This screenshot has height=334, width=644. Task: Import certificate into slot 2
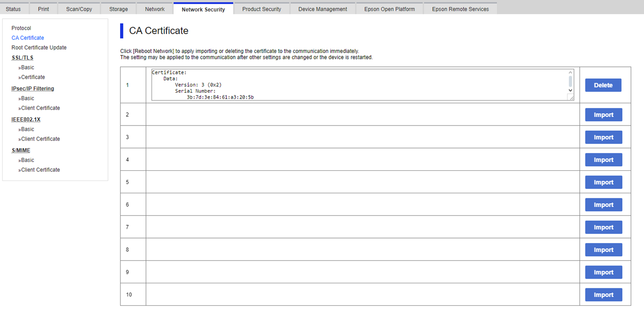pos(603,115)
